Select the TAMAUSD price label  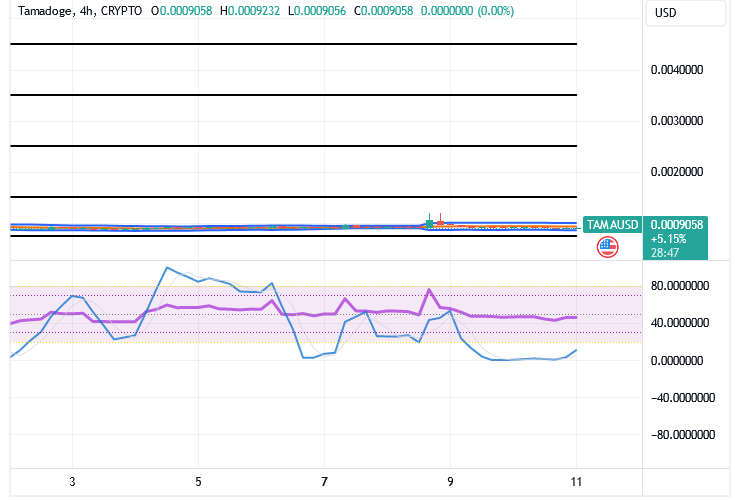612,225
